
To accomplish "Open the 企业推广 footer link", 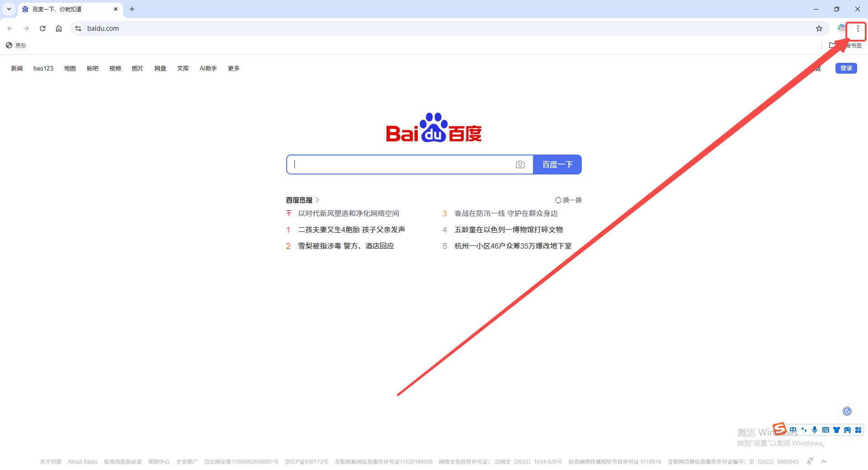I will tap(187, 462).
